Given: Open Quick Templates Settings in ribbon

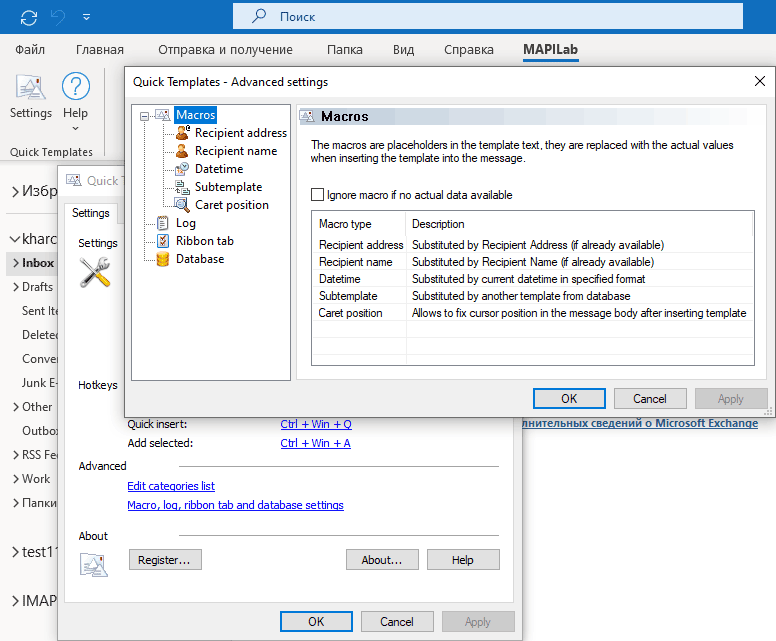Looking at the screenshot, I should point(30,99).
